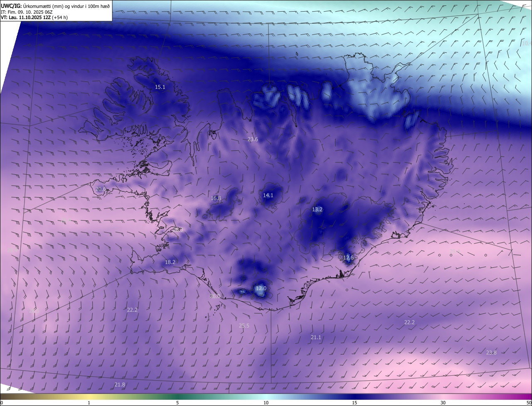Click the faint 28.4 value at the western edge

point(12,250)
